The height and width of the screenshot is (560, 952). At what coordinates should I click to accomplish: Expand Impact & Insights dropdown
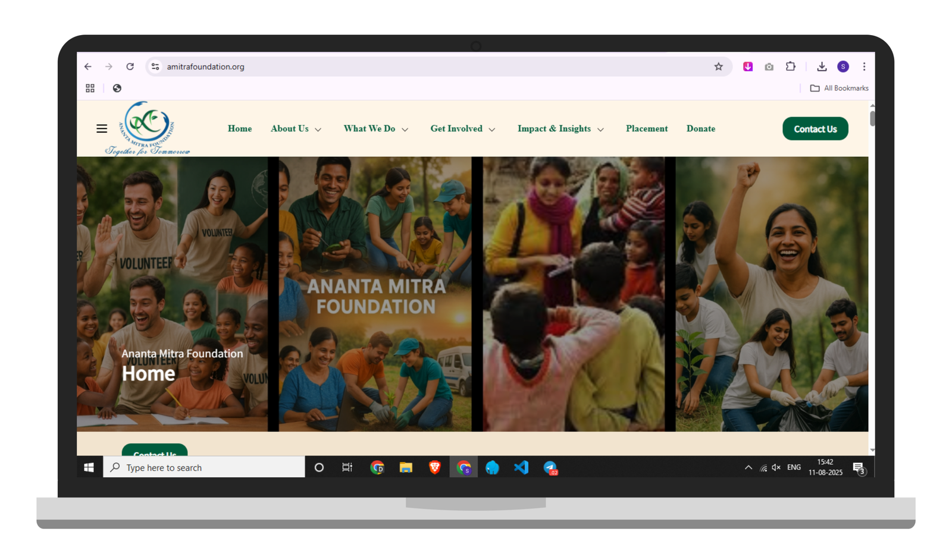tap(560, 129)
